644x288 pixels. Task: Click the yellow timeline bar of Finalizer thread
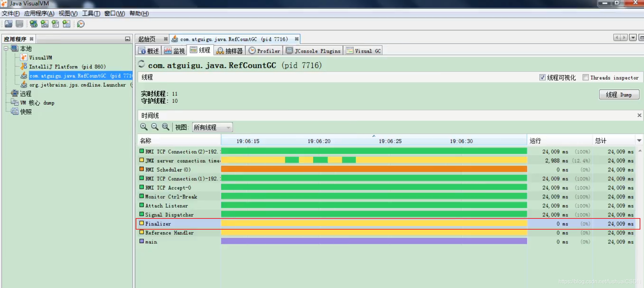[x=374, y=223]
